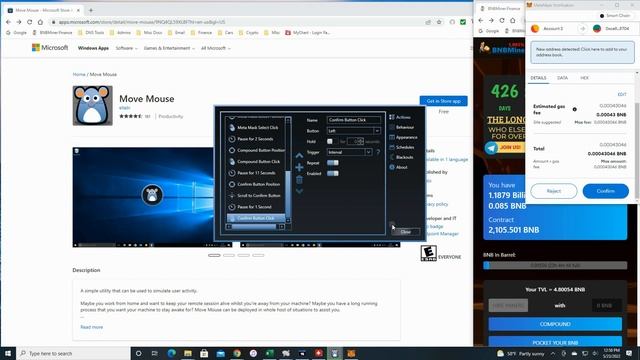640x360 pixels.
Task: Open DNS Tools bookmark folder
Action: pyautogui.click(x=91, y=32)
